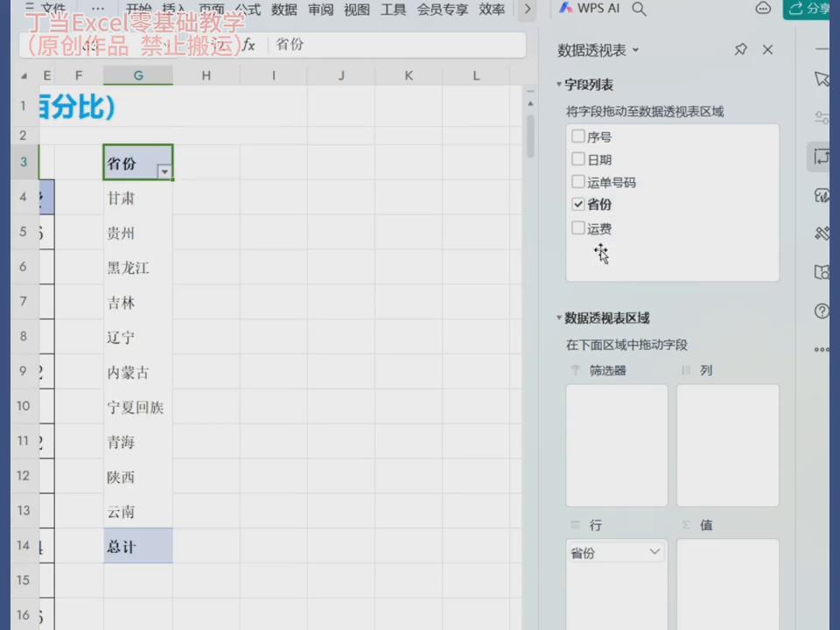Select cell containing 甘肃

[138, 199]
